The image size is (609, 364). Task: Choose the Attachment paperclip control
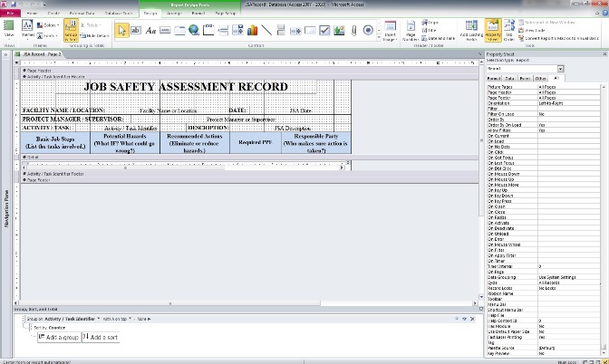tap(353, 30)
